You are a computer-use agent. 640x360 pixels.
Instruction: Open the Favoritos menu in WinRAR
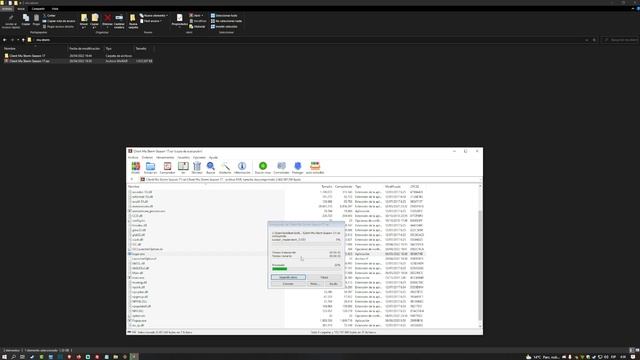pyautogui.click(x=183, y=158)
